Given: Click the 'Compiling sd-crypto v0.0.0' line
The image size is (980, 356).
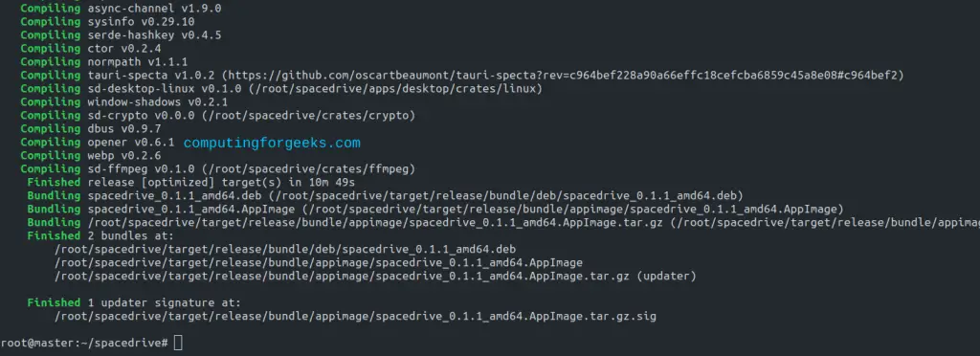Looking at the screenshot, I should click(217, 116).
